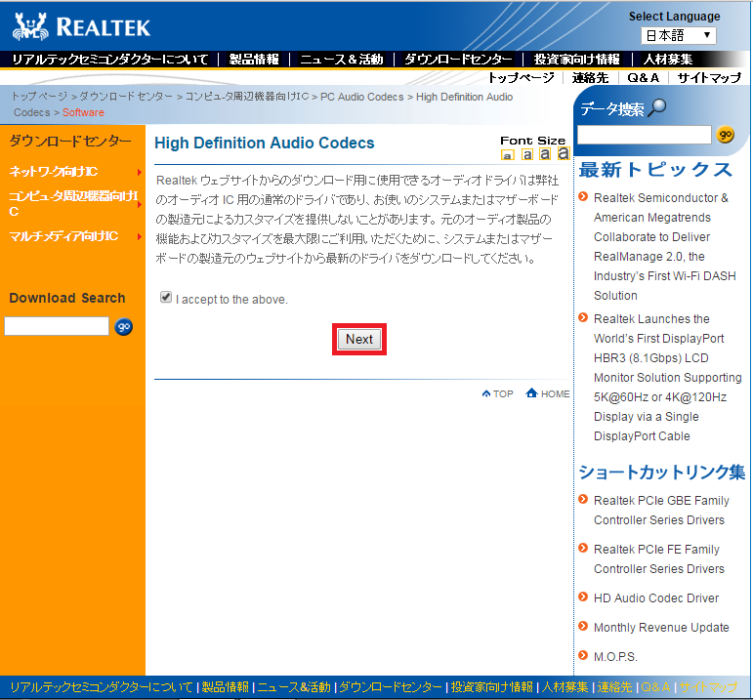Click the HOME house icon link
Image resolution: width=753 pixels, height=700 pixels.
[548, 393]
